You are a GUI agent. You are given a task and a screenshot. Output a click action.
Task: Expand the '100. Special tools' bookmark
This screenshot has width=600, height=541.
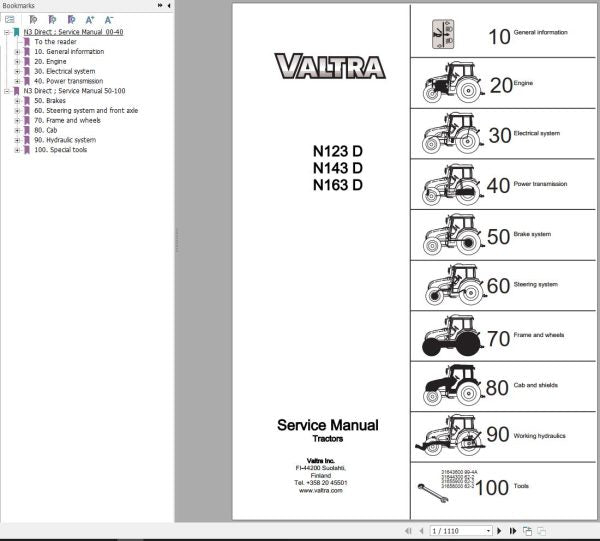point(17,150)
